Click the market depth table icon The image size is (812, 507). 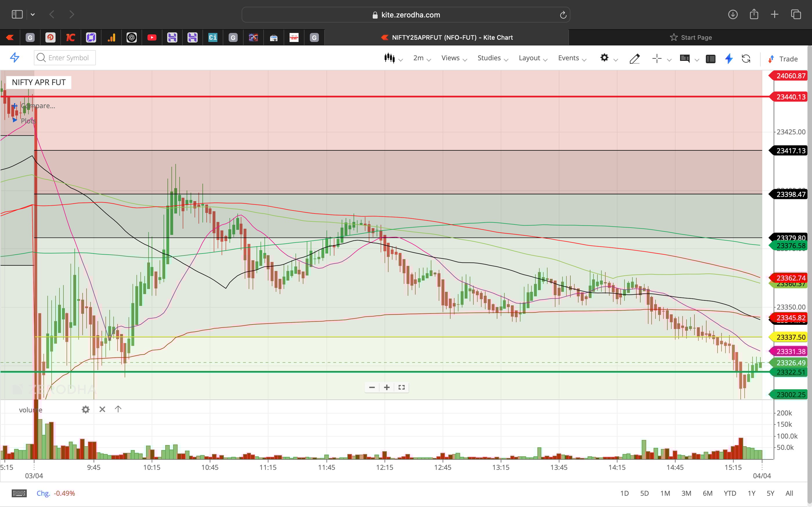pos(711,58)
